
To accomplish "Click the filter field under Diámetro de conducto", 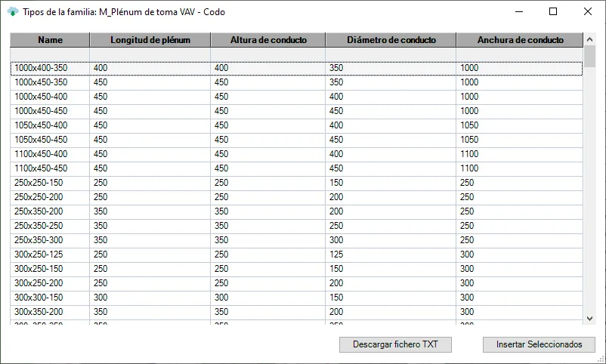I will coord(391,54).
